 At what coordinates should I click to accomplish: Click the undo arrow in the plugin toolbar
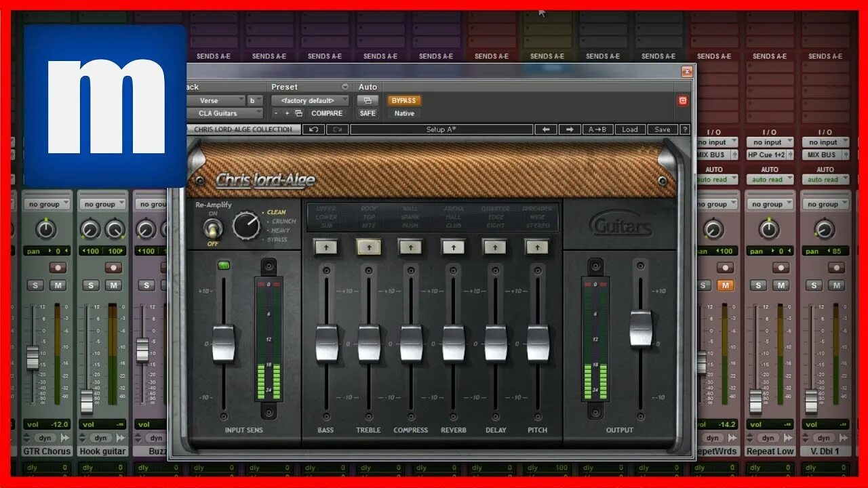point(313,129)
